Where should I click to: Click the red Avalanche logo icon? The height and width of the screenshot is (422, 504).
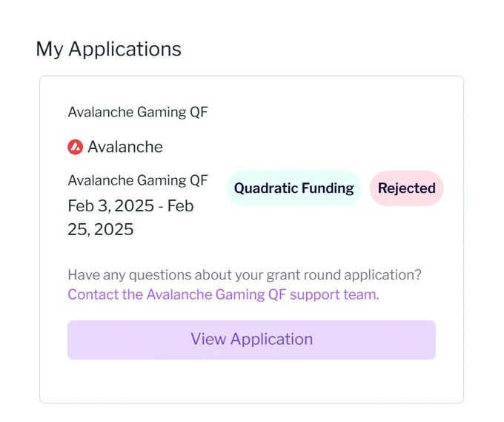coord(75,147)
